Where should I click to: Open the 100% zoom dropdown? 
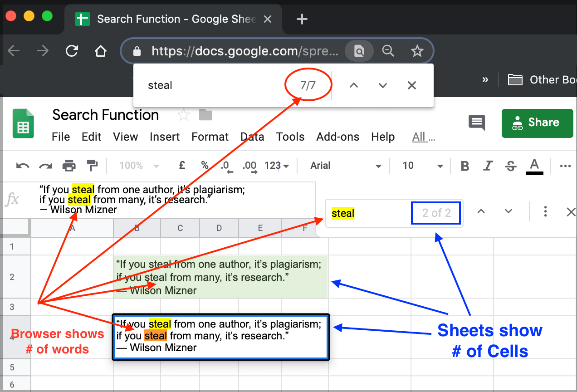point(139,166)
